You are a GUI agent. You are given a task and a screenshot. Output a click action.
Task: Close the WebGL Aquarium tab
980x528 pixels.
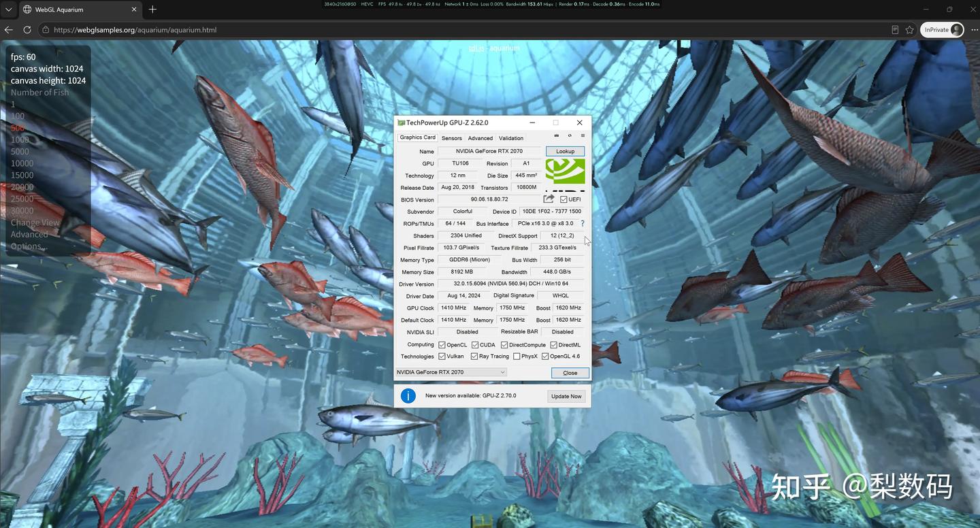click(133, 10)
